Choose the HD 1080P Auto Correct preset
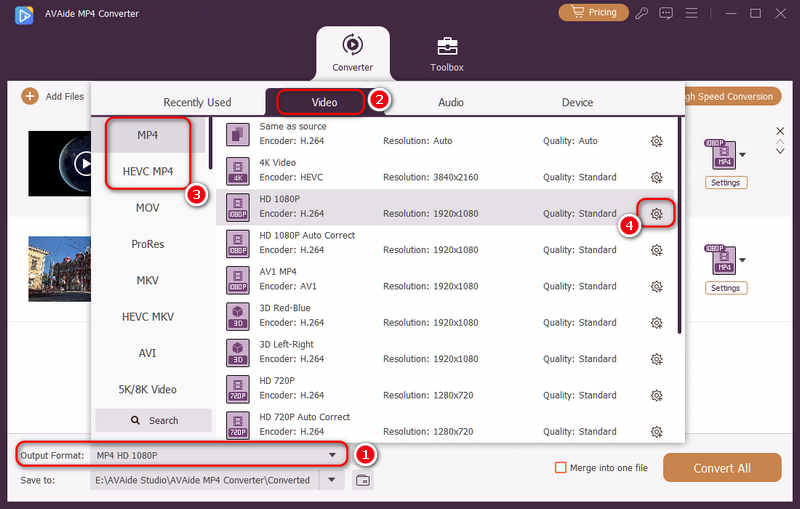This screenshot has height=509, width=800. 444,243
